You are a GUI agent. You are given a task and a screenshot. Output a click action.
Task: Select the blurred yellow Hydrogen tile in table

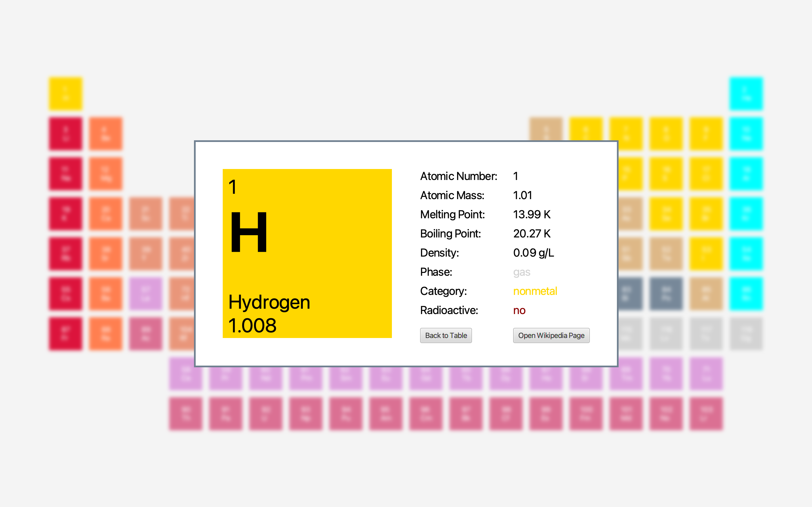65,94
